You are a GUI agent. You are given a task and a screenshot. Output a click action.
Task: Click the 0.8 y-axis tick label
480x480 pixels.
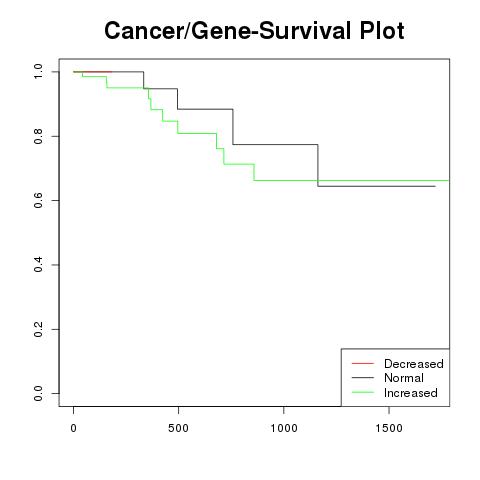point(38,136)
